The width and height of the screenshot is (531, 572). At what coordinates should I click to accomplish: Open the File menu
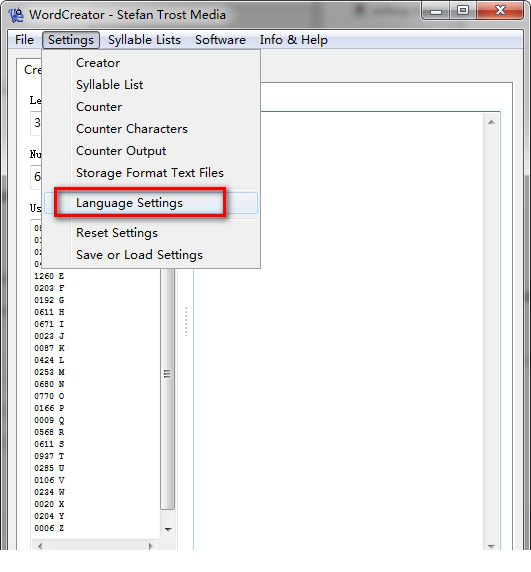point(24,40)
